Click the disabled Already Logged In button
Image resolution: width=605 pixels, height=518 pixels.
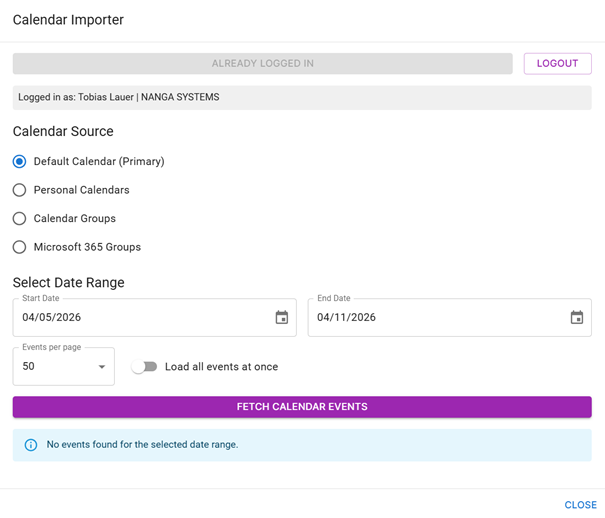pos(262,63)
